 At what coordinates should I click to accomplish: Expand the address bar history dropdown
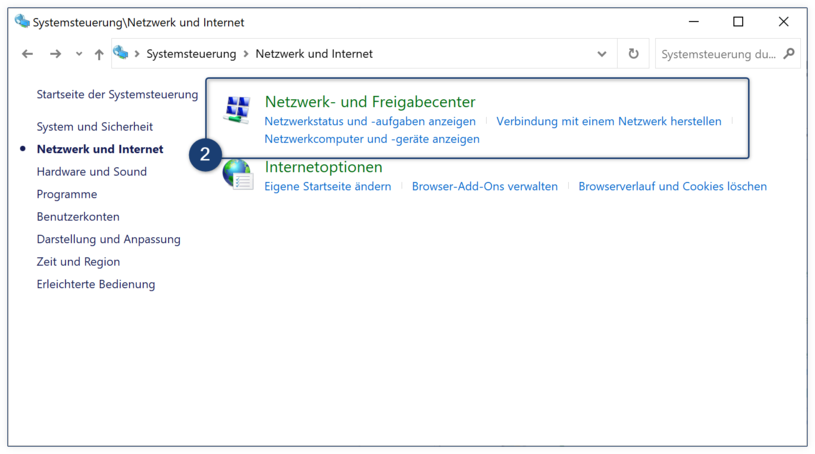(x=602, y=54)
